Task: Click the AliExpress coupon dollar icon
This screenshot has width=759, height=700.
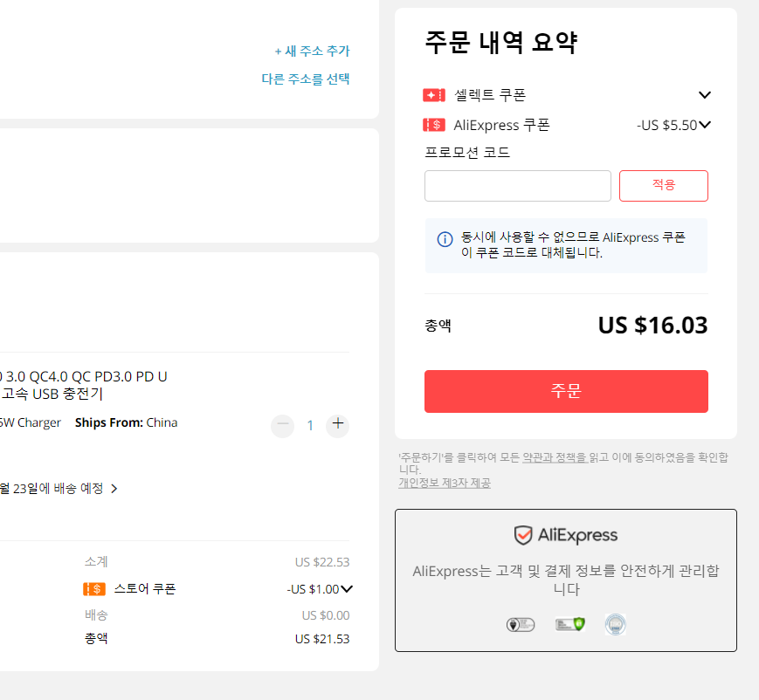Action: pos(434,126)
